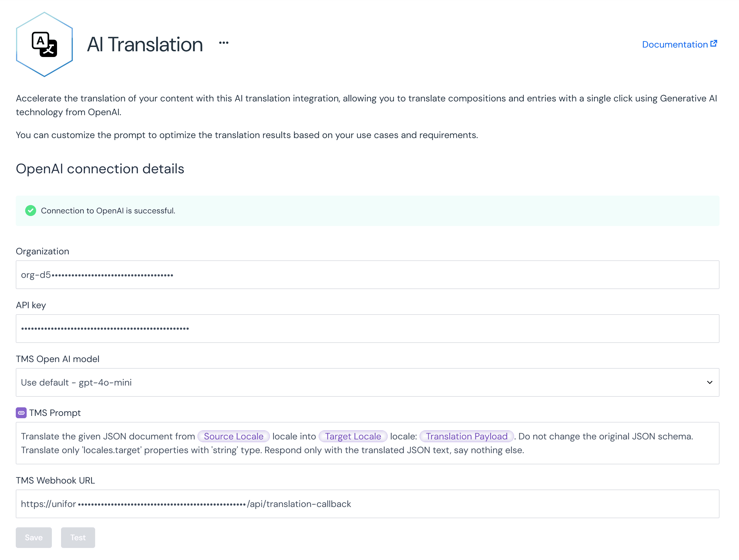Click the AI Translation hexagon logo icon
Screen dimensions: 739x560
[44, 44]
